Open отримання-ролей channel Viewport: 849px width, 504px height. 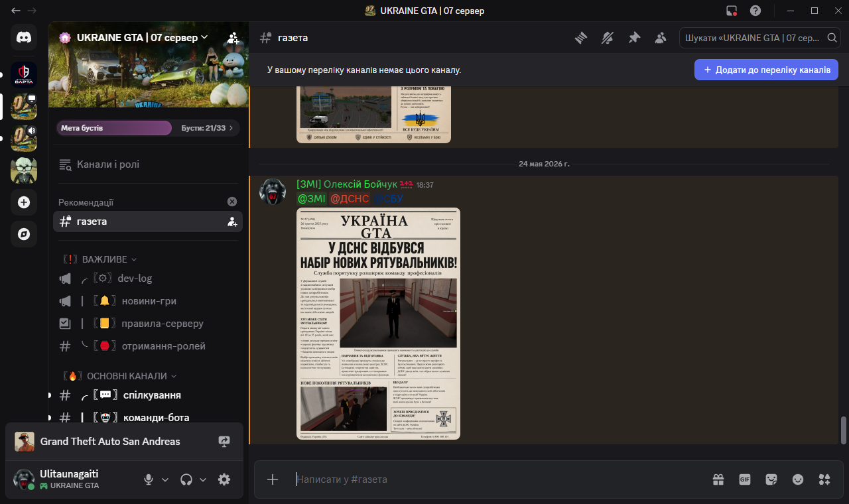(147, 346)
